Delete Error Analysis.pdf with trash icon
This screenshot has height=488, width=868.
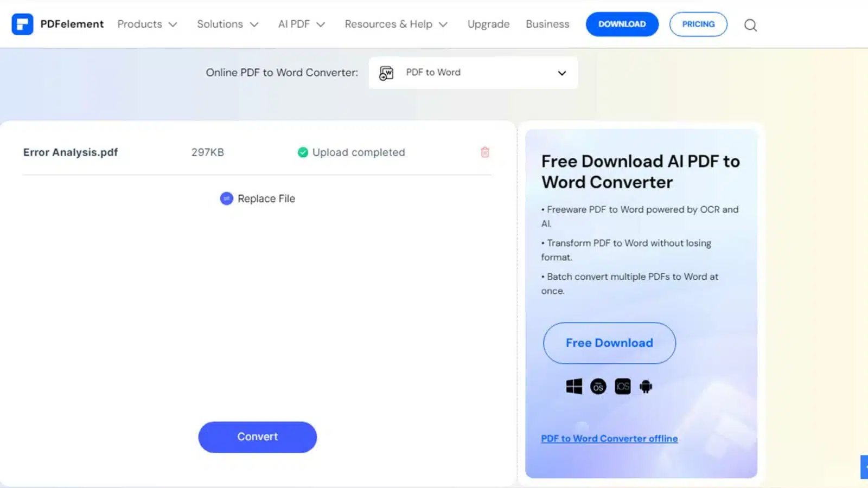coord(485,152)
